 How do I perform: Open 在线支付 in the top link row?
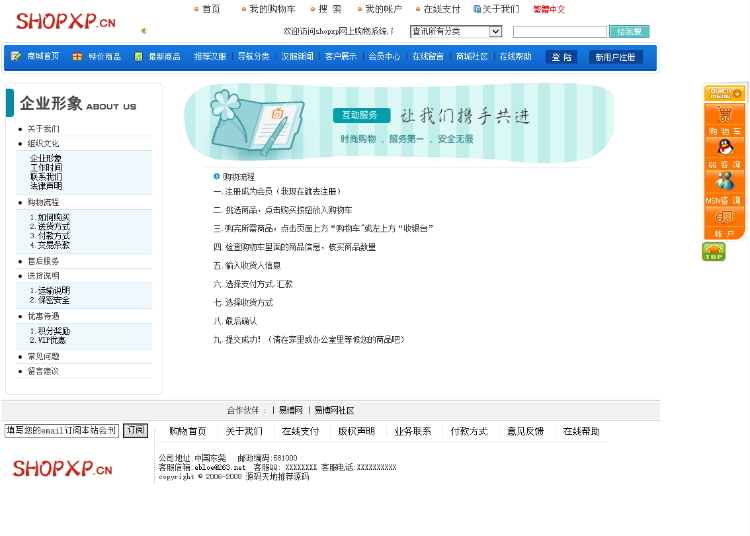pos(441,9)
